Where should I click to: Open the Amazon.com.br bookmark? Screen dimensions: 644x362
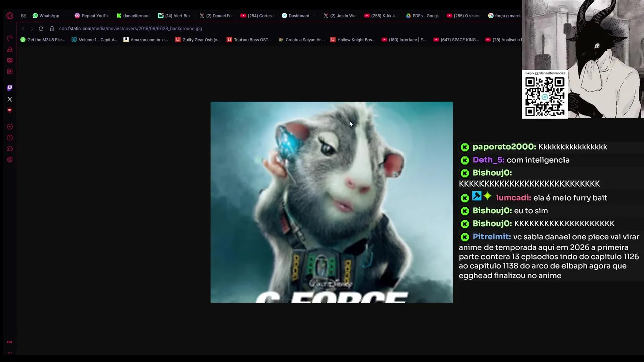click(146, 40)
